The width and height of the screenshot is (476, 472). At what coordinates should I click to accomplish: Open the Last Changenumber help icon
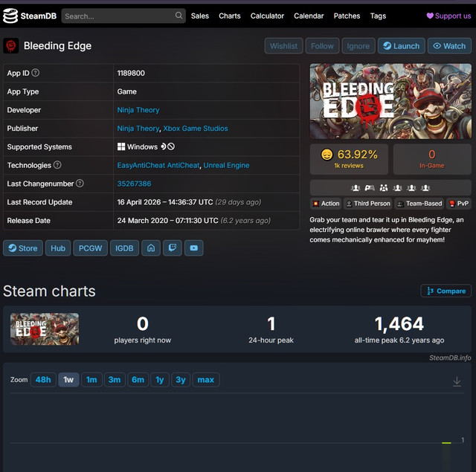[80, 183]
